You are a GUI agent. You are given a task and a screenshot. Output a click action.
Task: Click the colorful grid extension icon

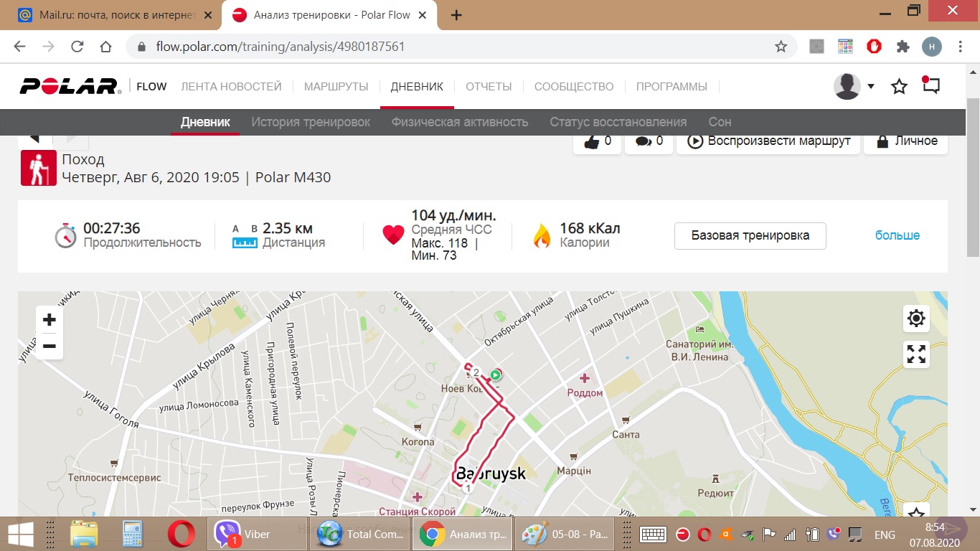845,47
